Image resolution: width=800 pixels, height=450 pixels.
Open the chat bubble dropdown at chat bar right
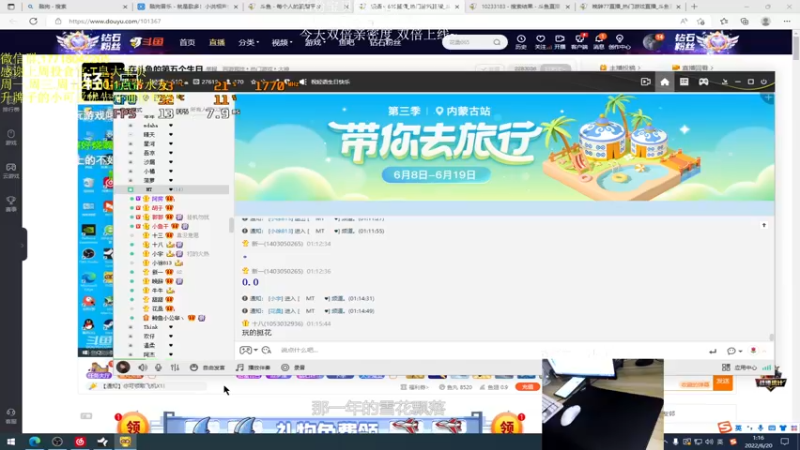click(734, 351)
